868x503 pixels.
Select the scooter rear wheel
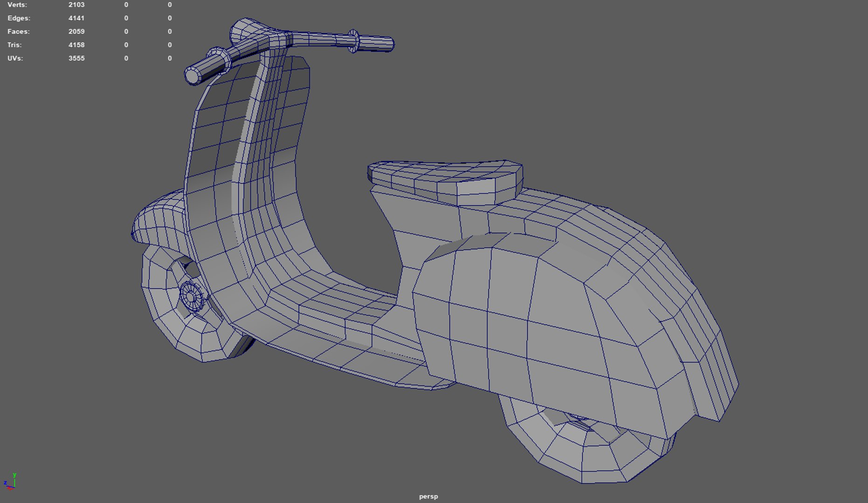tap(583, 447)
